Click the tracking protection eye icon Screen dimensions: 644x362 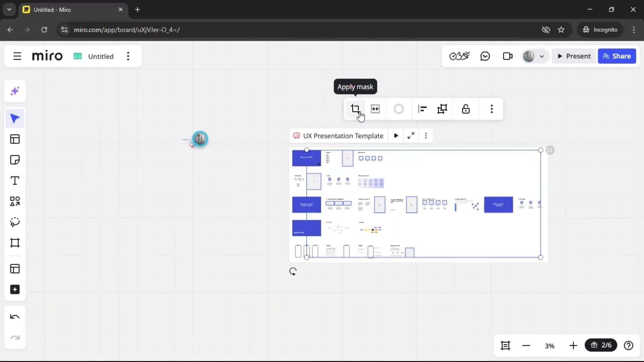(546, 29)
